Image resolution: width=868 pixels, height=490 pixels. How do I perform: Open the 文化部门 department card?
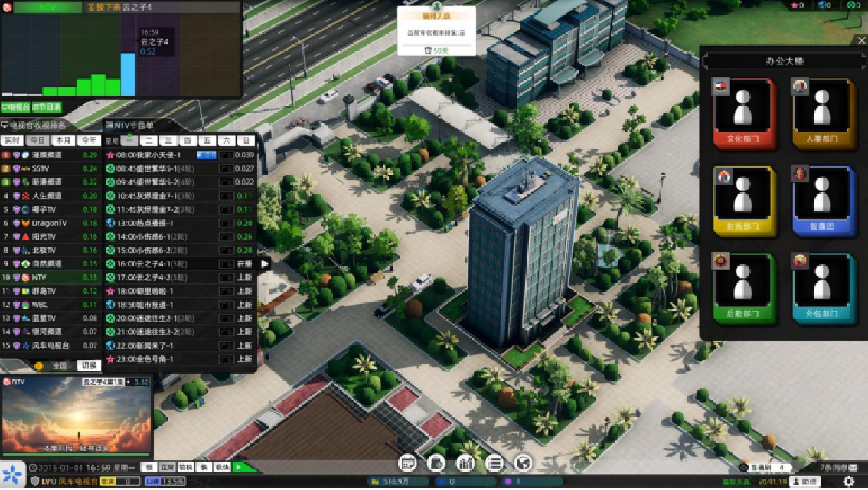[x=743, y=114]
